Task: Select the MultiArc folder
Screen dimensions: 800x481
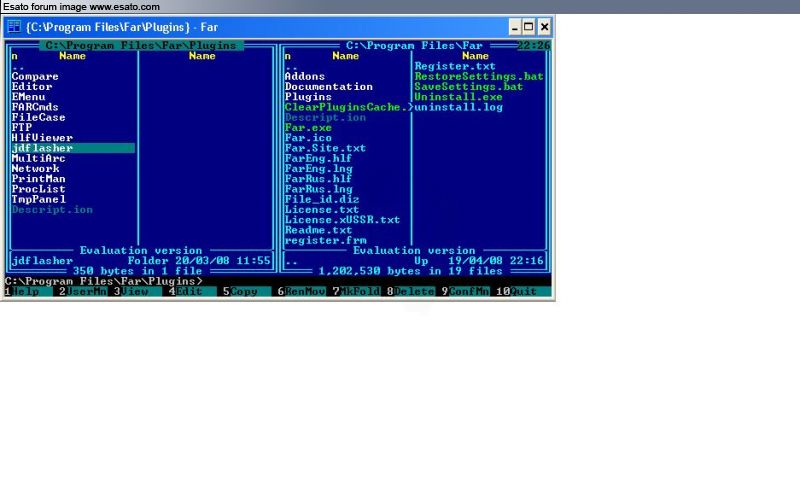Action: [x=39, y=158]
